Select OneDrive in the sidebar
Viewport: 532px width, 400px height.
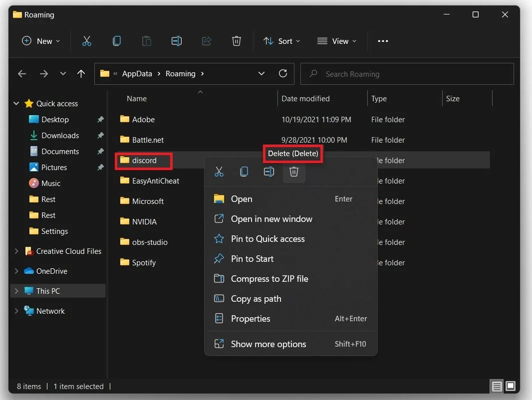click(x=51, y=271)
